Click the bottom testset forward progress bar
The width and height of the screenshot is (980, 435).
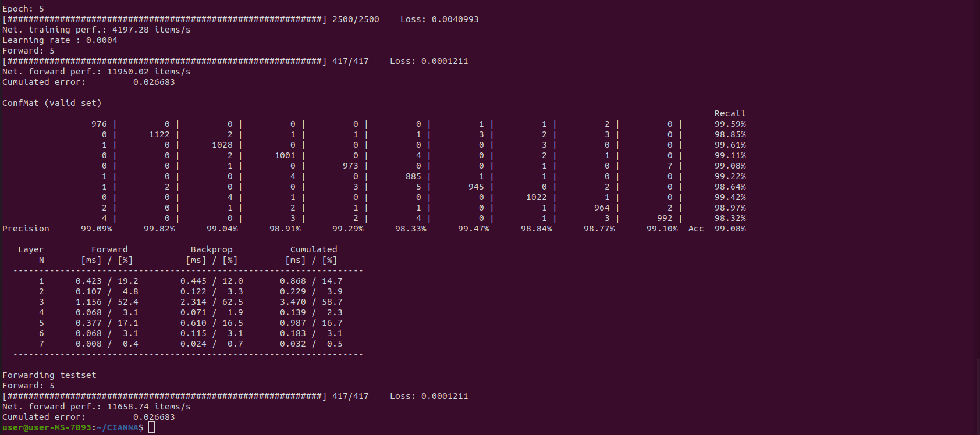point(164,396)
